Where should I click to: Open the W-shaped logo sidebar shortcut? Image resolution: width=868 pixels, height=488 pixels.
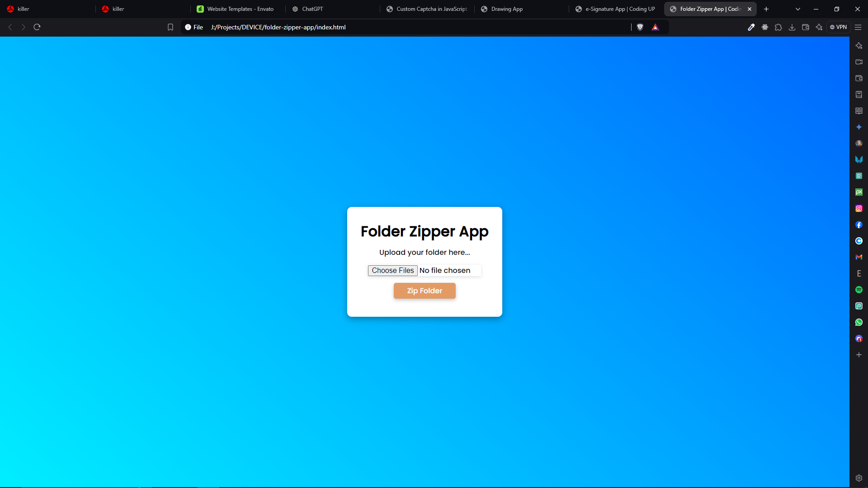click(x=859, y=160)
